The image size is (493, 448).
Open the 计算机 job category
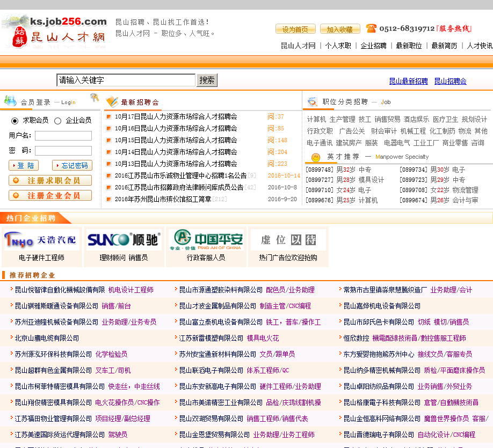tap(316, 120)
